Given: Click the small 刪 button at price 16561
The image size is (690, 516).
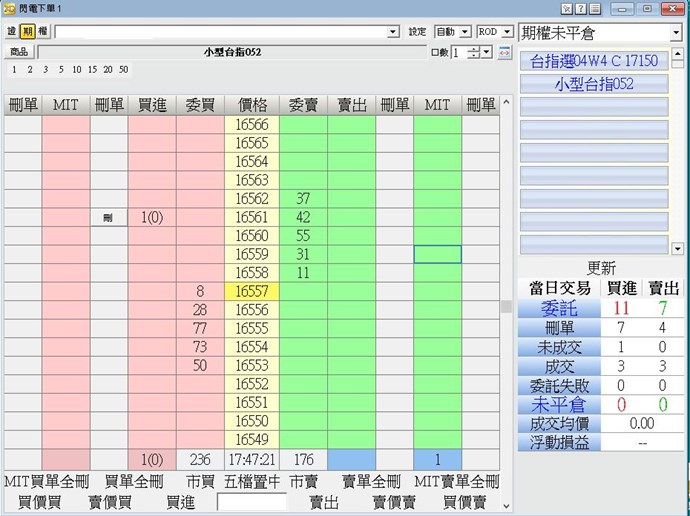Looking at the screenshot, I should pyautogui.click(x=108, y=218).
